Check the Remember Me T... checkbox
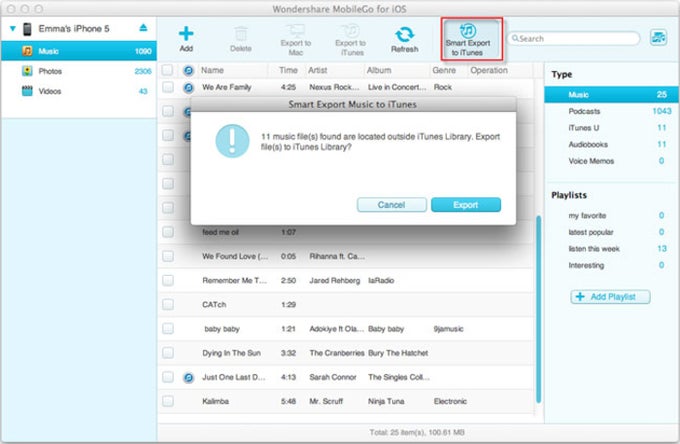The height and width of the screenshot is (444, 680). coord(168,281)
